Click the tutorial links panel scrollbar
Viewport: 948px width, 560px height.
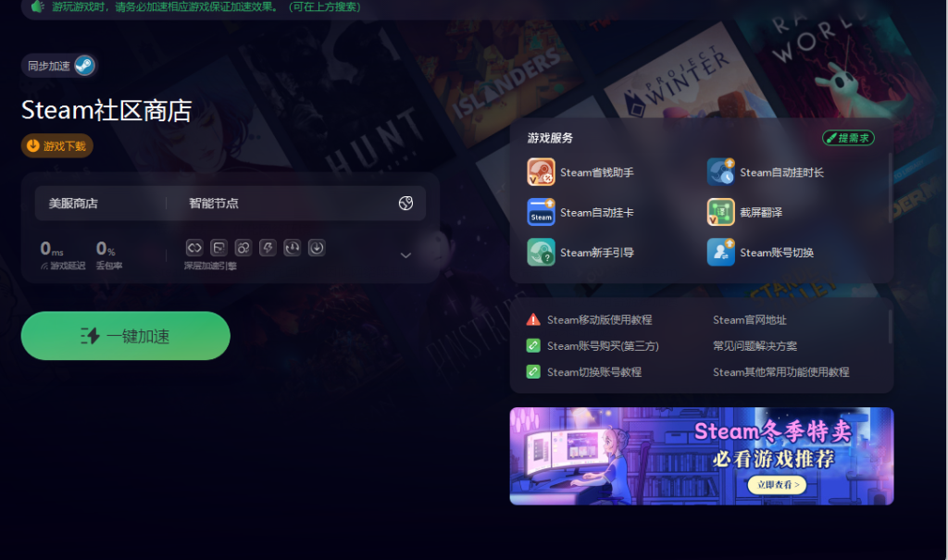click(x=890, y=327)
